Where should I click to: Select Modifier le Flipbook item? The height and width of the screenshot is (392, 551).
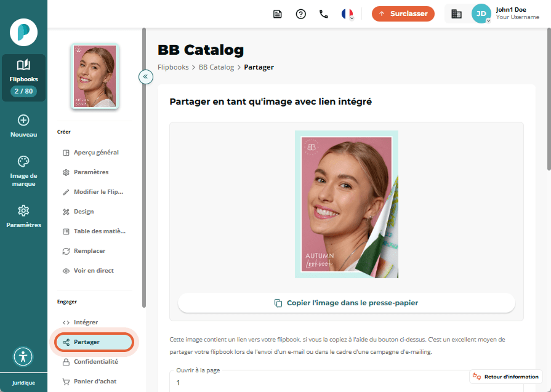point(94,192)
